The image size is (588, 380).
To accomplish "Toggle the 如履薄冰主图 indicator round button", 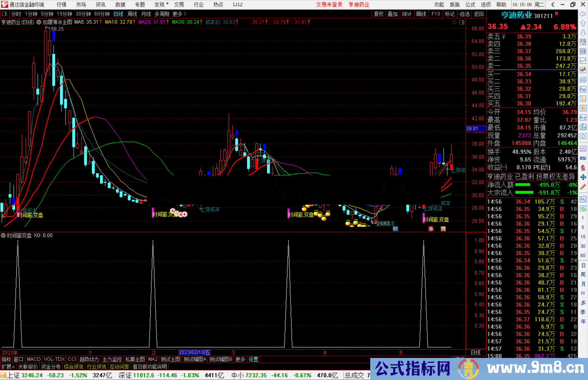I will point(39,22).
